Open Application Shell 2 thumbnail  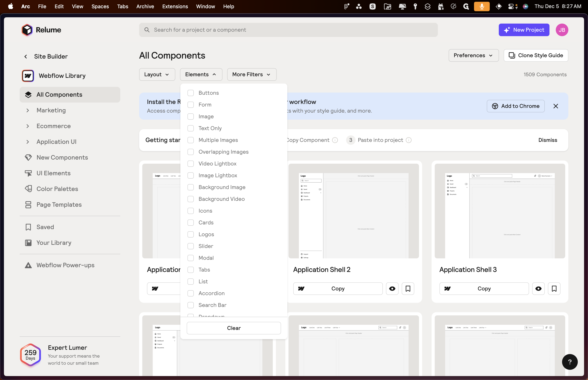(x=354, y=211)
